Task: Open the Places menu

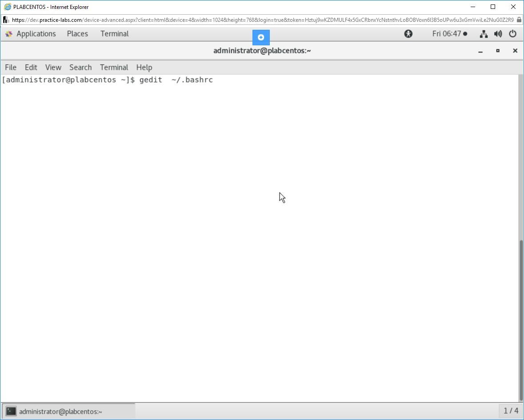Action: [77, 34]
